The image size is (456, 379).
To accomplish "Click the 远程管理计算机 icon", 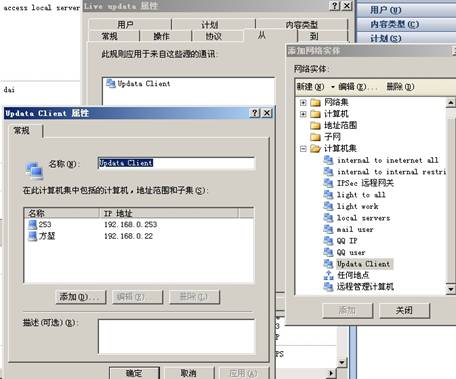I will pyautogui.click(x=328, y=287).
